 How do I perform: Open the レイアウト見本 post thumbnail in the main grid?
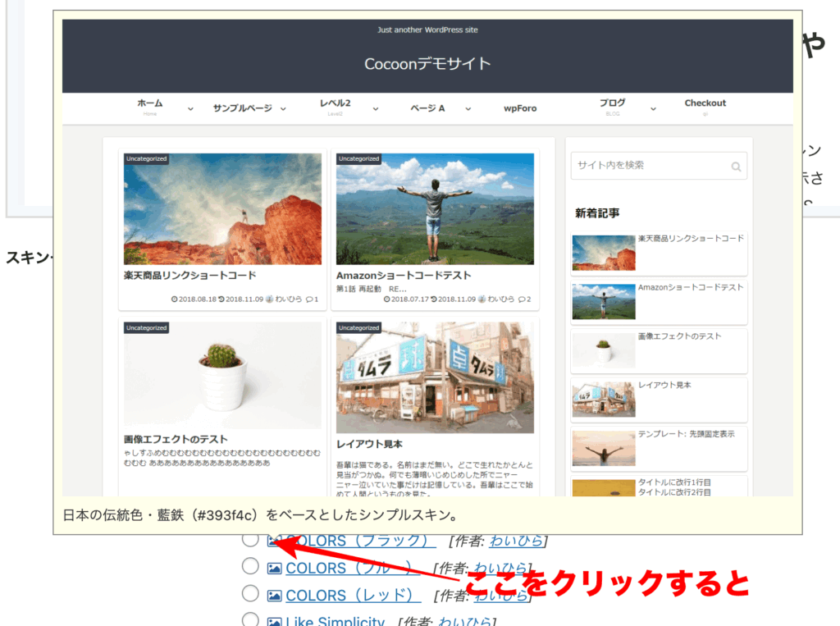pos(435,377)
